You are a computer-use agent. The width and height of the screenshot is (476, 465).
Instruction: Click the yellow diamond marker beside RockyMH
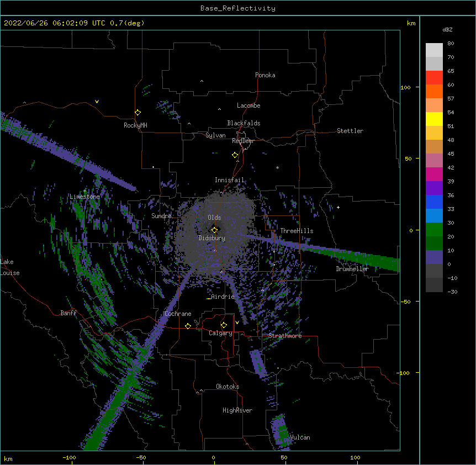(x=138, y=113)
